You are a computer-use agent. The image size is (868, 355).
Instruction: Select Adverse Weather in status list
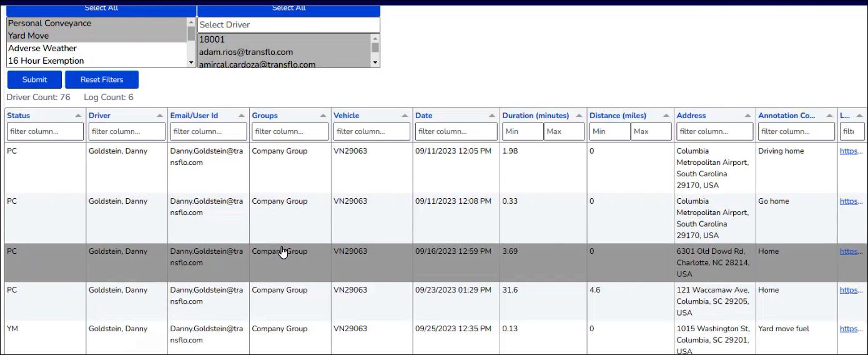[42, 48]
